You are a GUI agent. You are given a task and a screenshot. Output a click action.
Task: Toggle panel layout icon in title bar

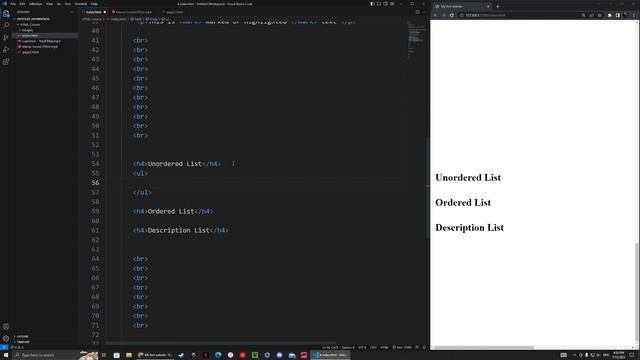(379, 4)
